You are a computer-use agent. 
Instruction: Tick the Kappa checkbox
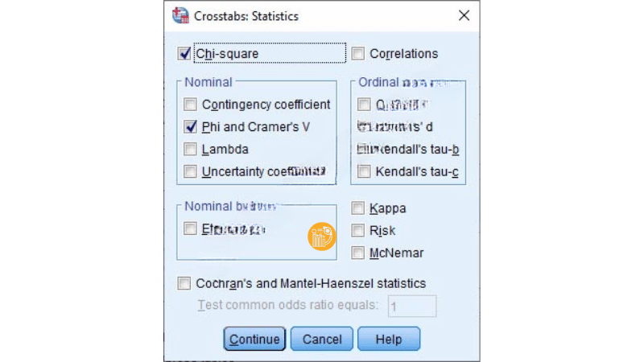point(357,208)
